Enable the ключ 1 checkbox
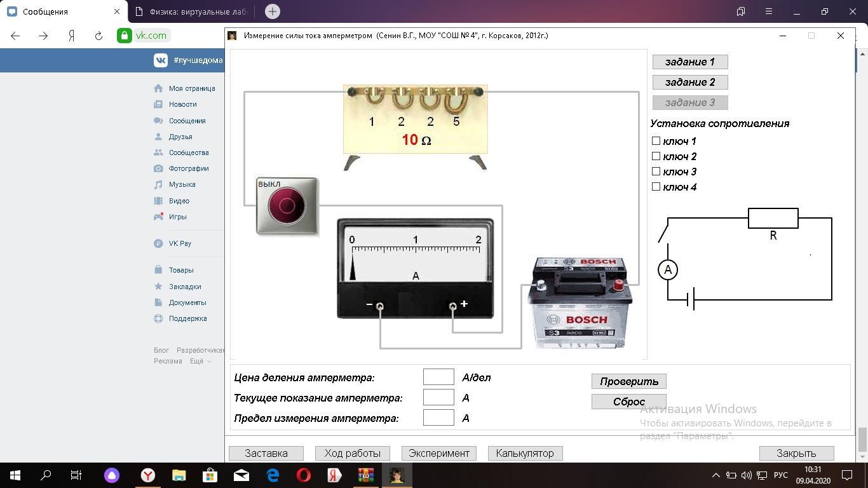This screenshot has height=488, width=868. (x=656, y=141)
